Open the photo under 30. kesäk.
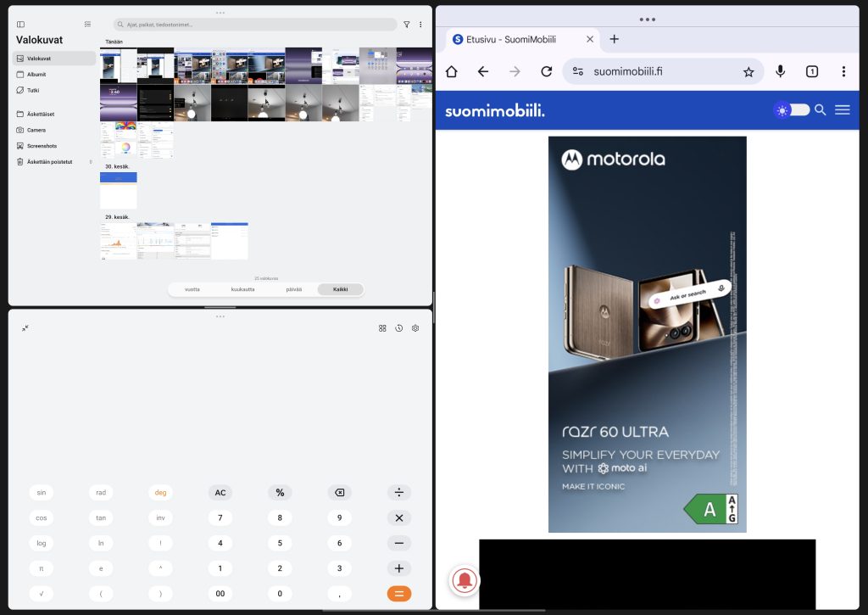Image resolution: width=868 pixels, height=615 pixels. [x=119, y=190]
